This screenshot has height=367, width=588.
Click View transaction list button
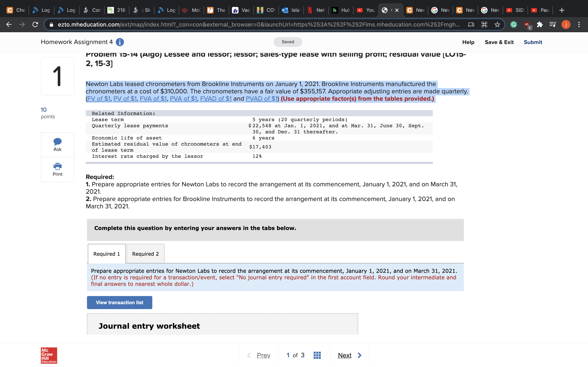point(120,302)
